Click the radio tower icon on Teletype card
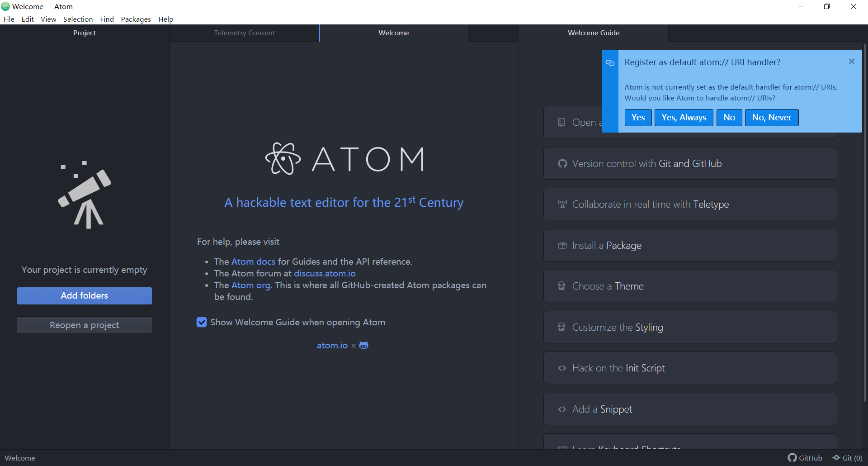 tap(562, 204)
